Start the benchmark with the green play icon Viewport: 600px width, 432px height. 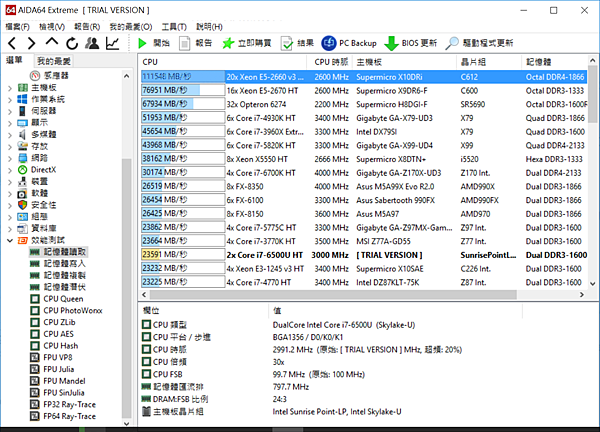(x=142, y=43)
